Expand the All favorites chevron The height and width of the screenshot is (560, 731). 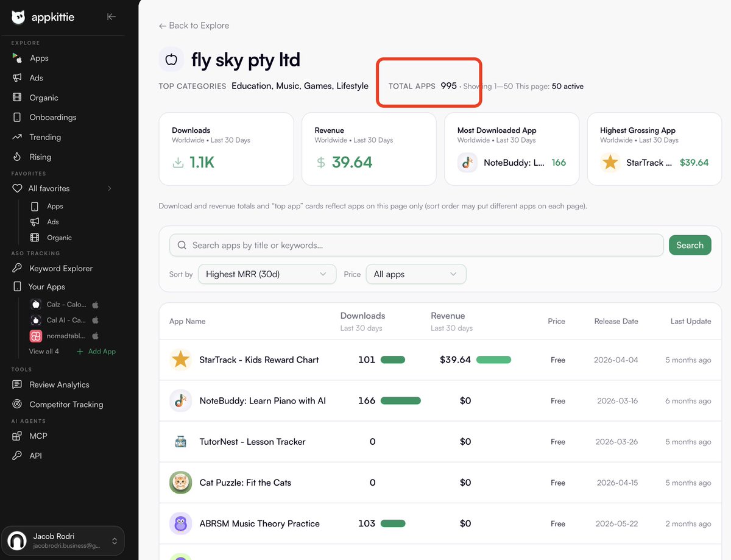pos(110,188)
